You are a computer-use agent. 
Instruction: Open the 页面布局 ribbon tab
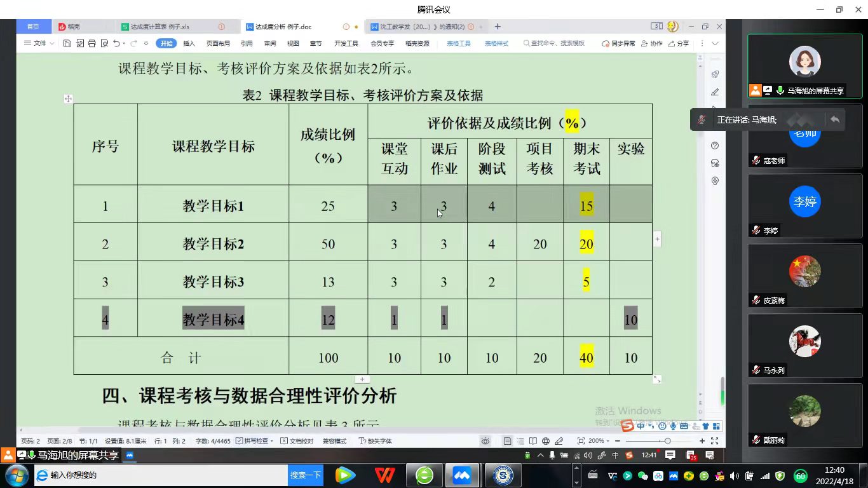pyautogui.click(x=218, y=43)
